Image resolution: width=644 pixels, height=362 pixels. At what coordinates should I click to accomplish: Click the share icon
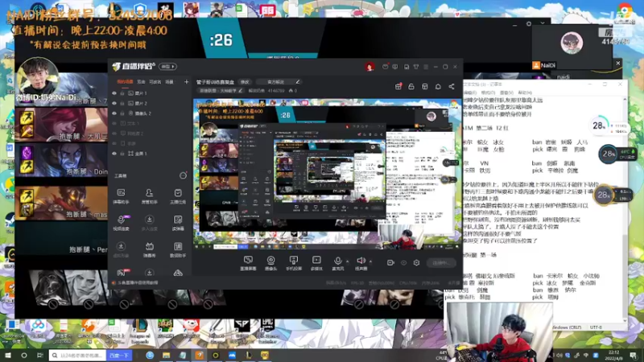click(452, 87)
